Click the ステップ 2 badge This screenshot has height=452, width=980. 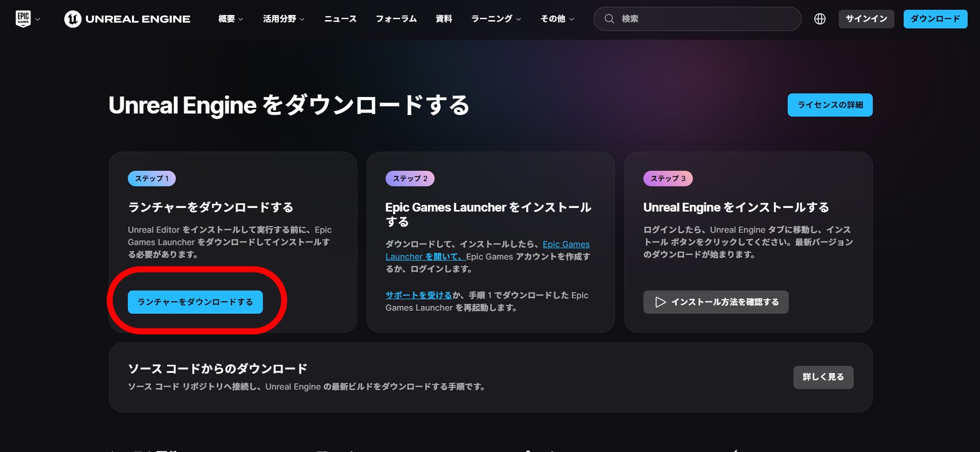(x=410, y=179)
